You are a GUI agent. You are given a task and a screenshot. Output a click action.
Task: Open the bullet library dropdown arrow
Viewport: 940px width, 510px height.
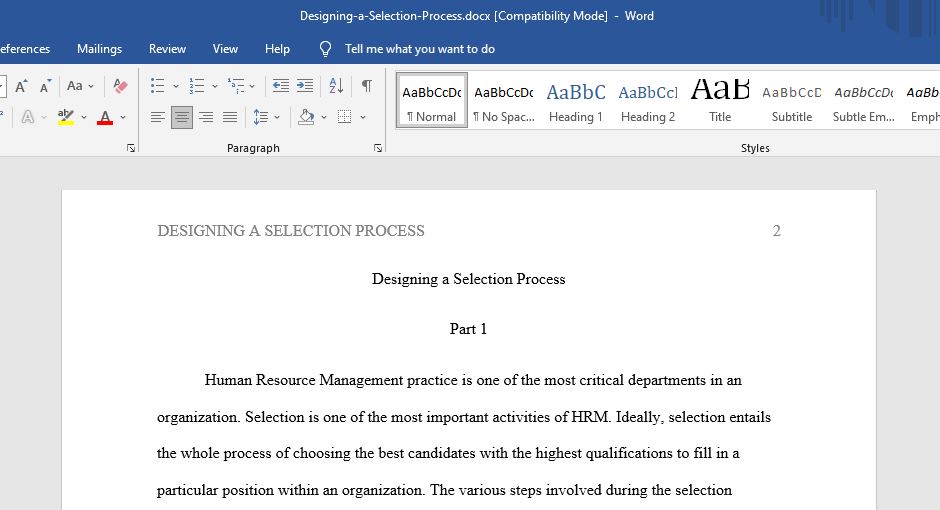tap(176, 86)
